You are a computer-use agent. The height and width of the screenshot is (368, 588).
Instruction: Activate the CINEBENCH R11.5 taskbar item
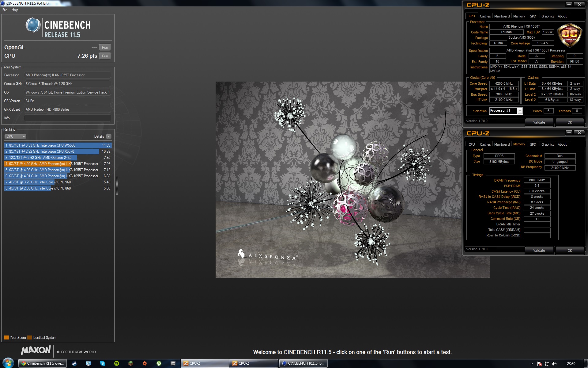(303, 363)
